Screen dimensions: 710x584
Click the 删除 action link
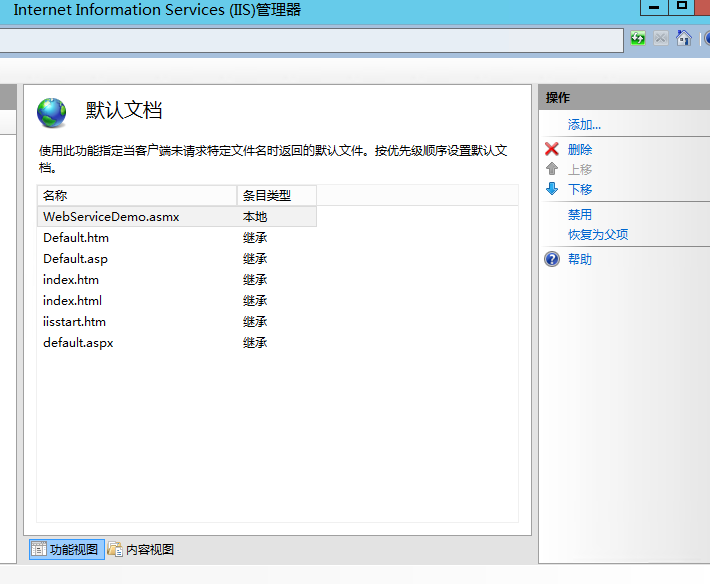(x=580, y=149)
